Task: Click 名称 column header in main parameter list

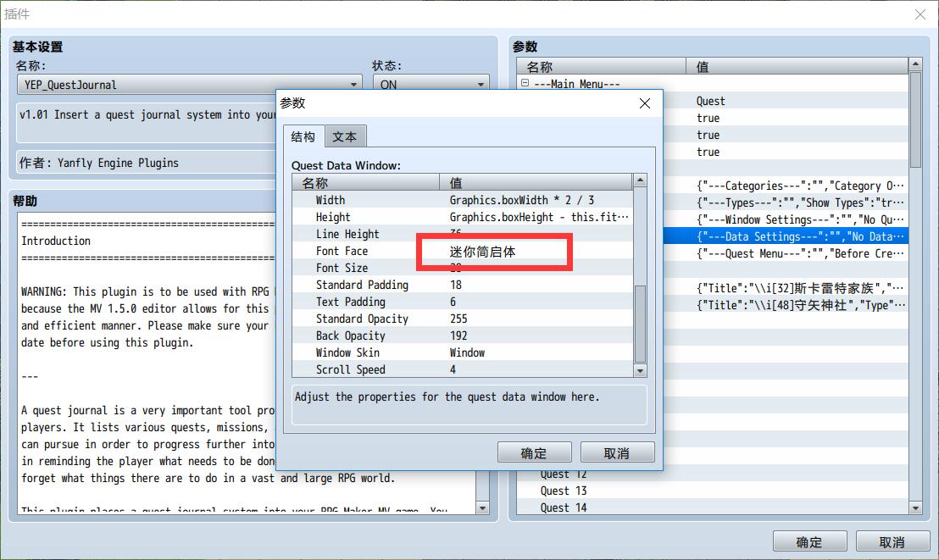Action: coord(601,66)
